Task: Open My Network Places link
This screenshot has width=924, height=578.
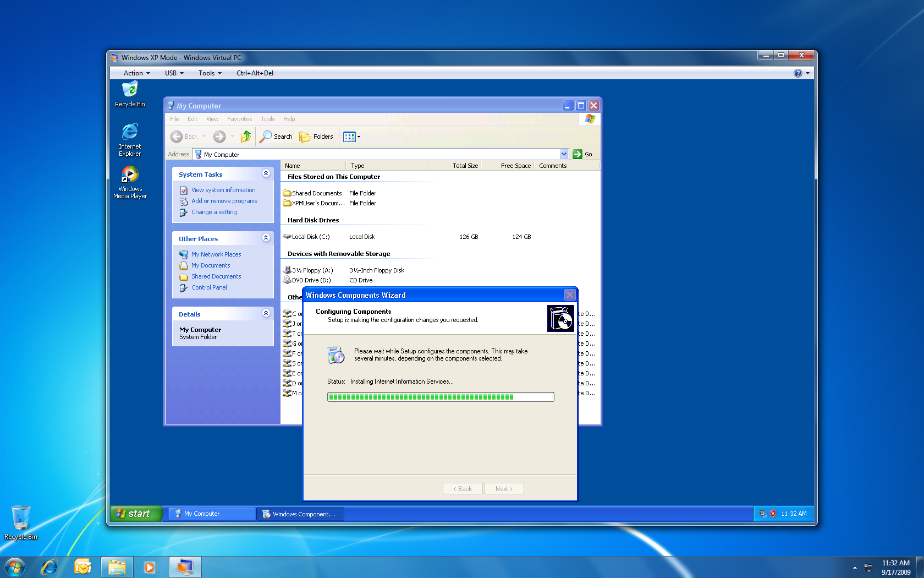Action: pos(216,254)
